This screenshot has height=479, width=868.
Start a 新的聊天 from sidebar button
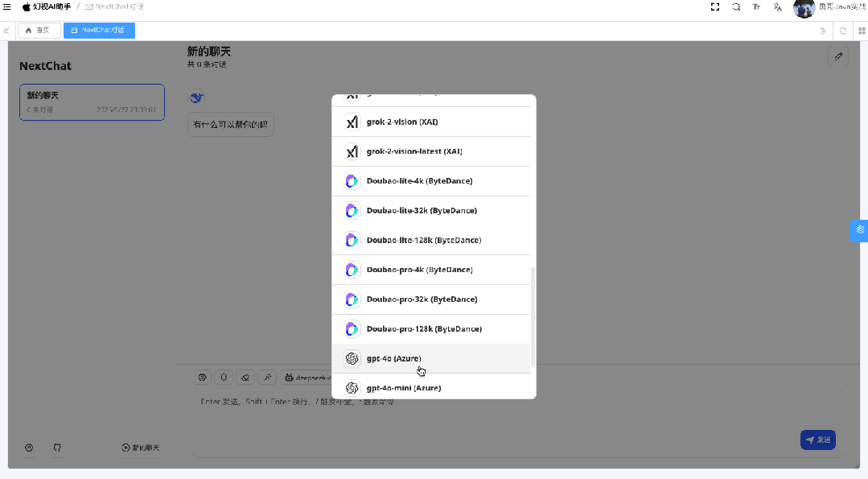[x=141, y=448]
